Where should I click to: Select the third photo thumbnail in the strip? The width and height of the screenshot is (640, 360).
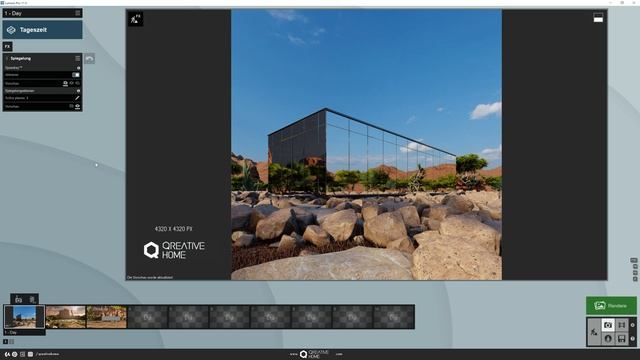point(107,317)
